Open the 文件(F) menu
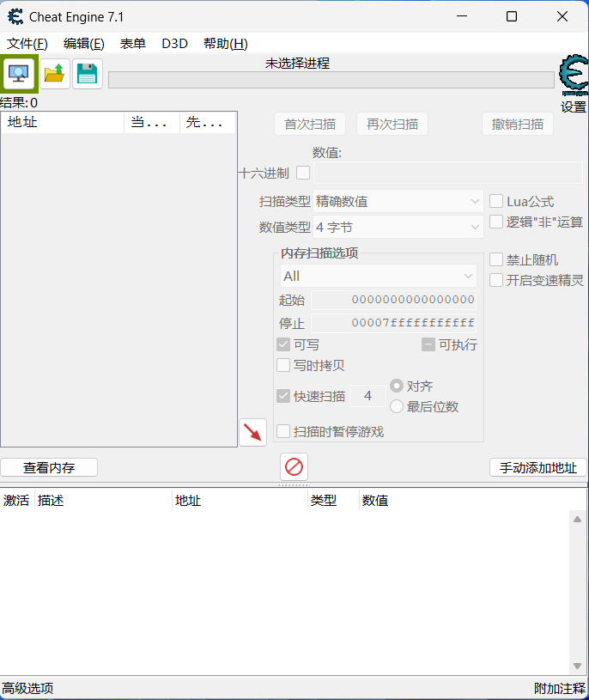This screenshot has width=589, height=700. pos(27,44)
